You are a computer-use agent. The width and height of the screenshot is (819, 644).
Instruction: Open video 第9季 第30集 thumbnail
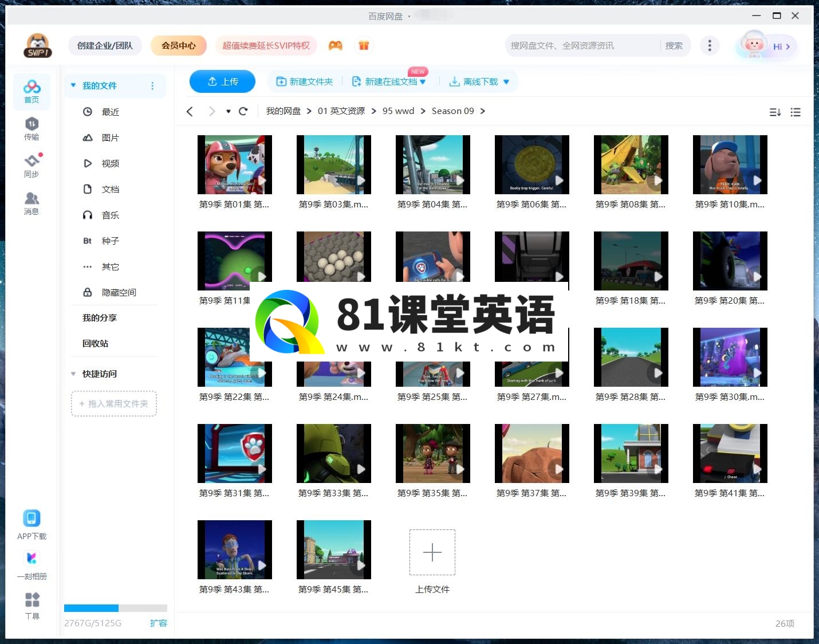(730, 357)
